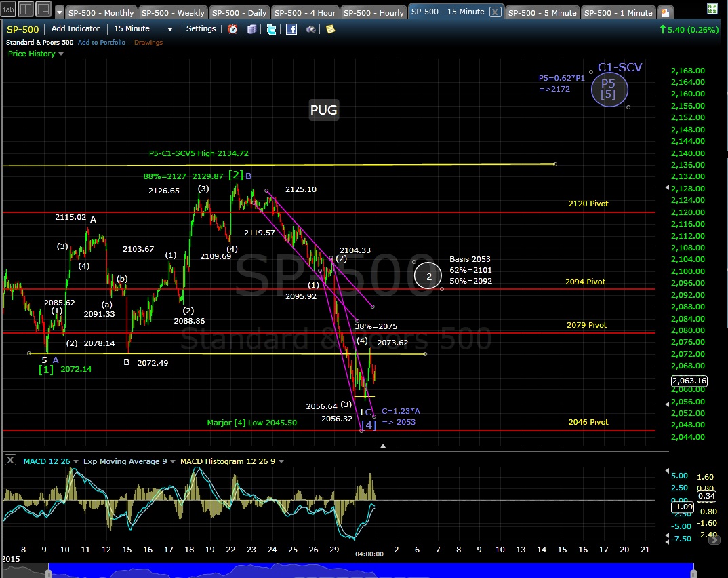
Task: Open the yellow sticky note icon
Action: coord(331,29)
